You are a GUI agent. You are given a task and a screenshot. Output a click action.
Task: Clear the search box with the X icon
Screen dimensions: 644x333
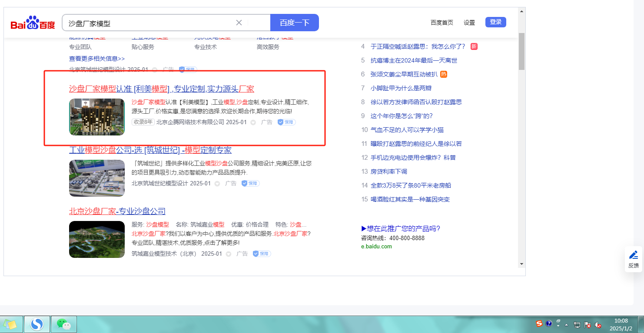point(239,23)
